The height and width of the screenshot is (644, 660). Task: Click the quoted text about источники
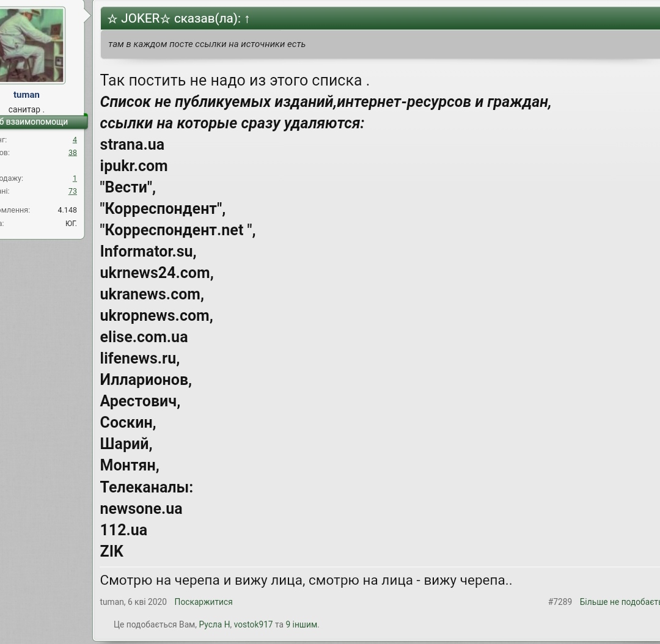tap(207, 44)
